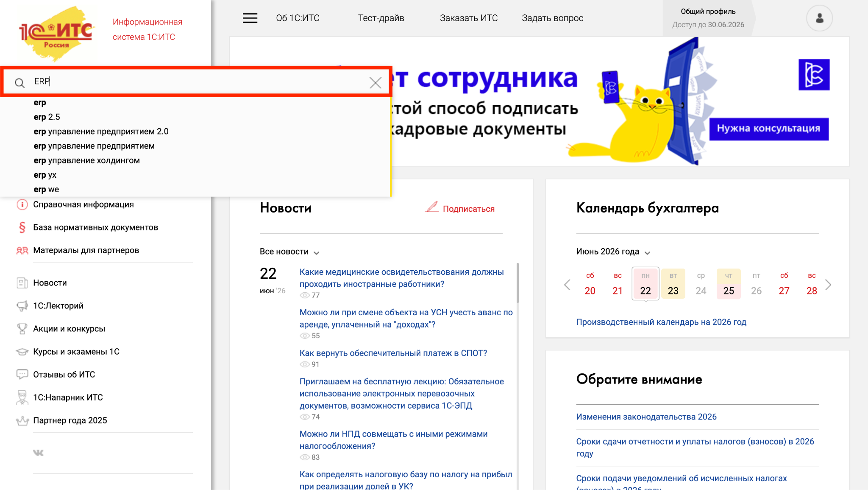This screenshot has height=490, width=868.
Task: Expand the Все новости filter dropdown
Action: [x=289, y=252]
